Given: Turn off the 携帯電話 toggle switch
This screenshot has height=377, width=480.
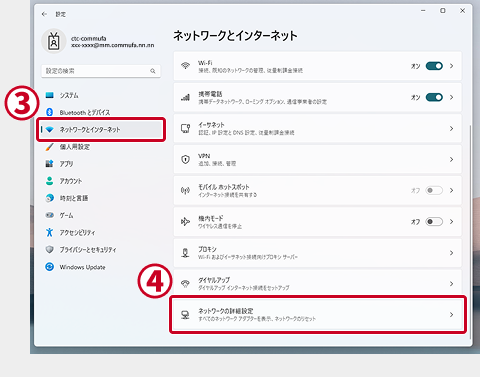Looking at the screenshot, I should click(x=434, y=97).
